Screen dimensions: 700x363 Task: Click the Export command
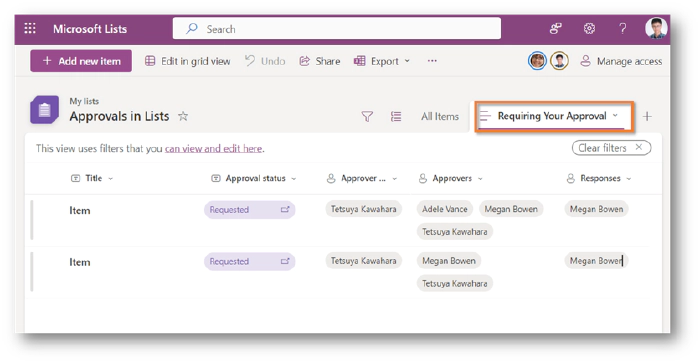[x=376, y=61]
